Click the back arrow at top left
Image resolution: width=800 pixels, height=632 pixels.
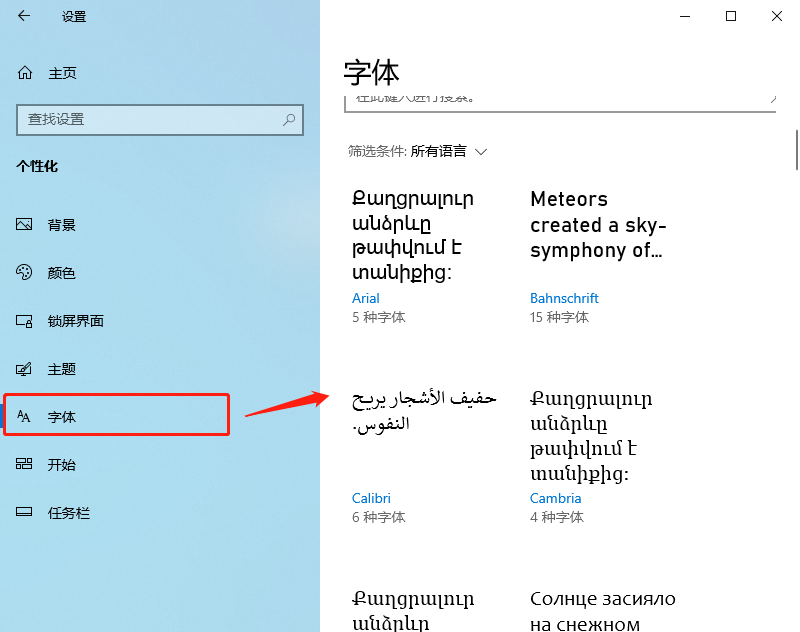[22, 16]
